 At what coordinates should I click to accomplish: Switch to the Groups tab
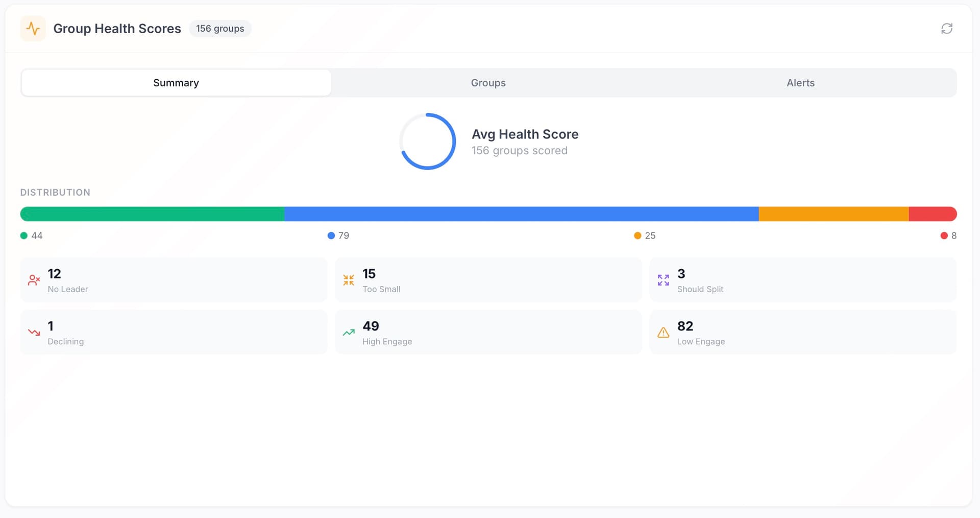[x=488, y=82]
